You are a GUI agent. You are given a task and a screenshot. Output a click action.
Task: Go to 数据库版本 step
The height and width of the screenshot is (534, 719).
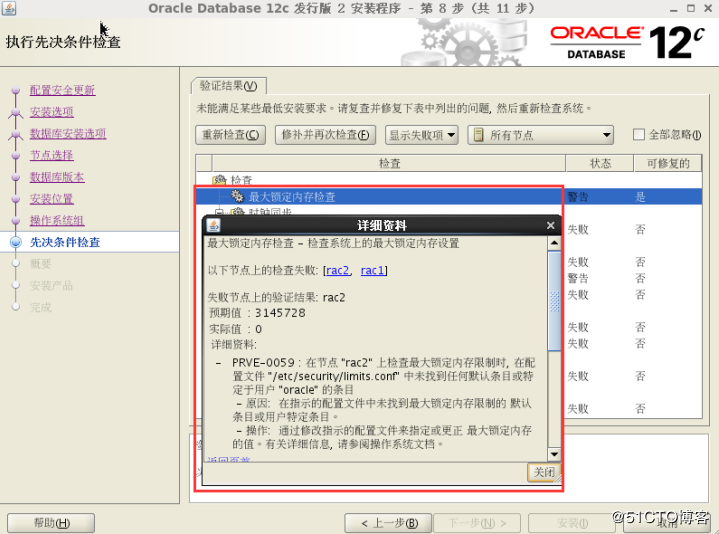click(x=57, y=177)
